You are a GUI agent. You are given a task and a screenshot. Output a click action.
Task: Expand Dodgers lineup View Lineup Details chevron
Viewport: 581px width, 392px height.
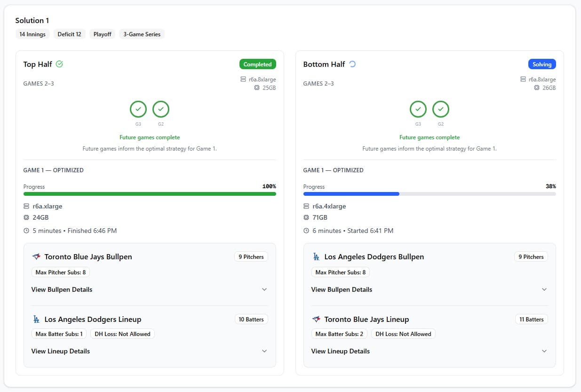tap(264, 351)
